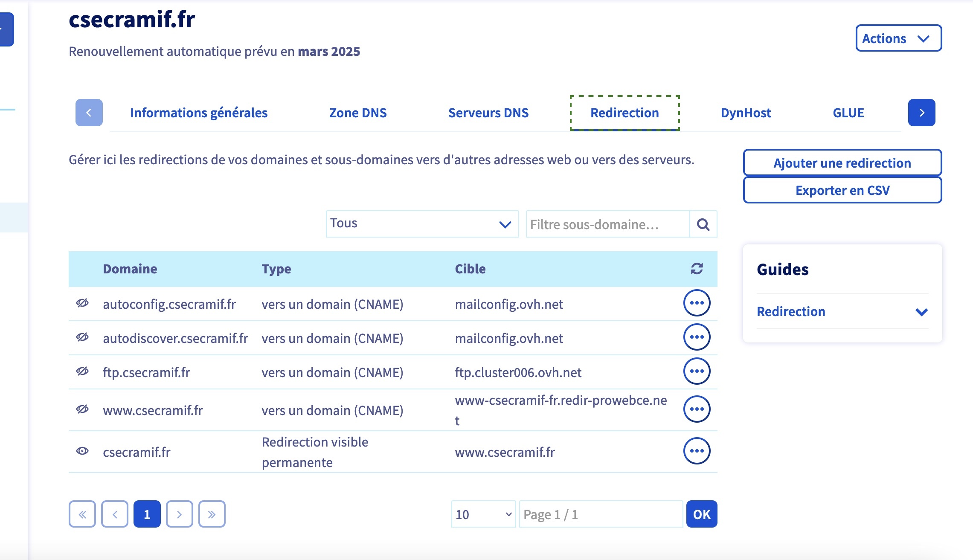
Task: Click the refresh icon in table header
Action: [x=697, y=269]
